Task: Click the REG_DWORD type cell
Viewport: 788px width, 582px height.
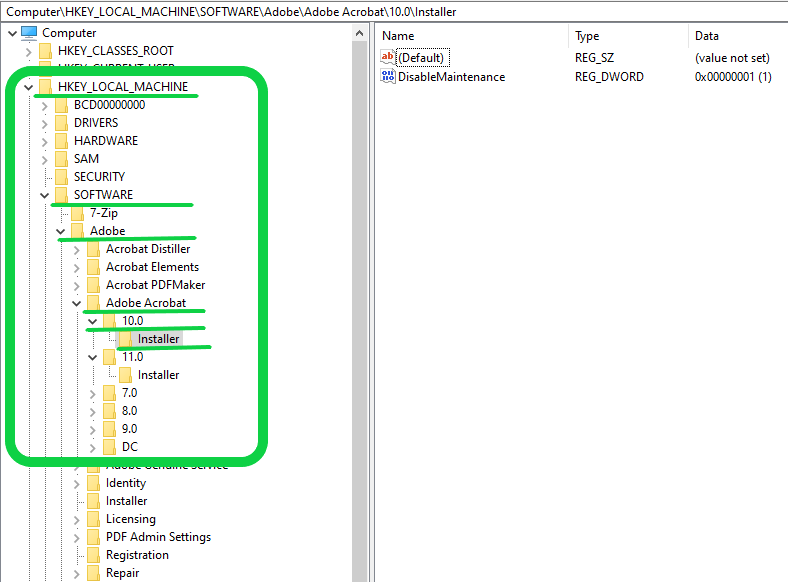Action: point(609,77)
